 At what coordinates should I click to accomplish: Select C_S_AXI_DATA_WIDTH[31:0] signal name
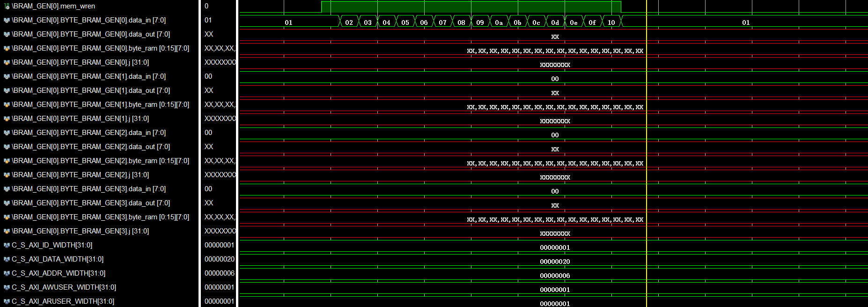click(x=58, y=259)
